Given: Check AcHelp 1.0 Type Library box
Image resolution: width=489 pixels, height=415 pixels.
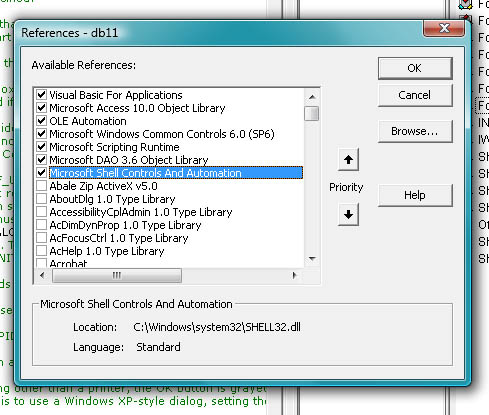Looking at the screenshot, I should pos(41,251).
